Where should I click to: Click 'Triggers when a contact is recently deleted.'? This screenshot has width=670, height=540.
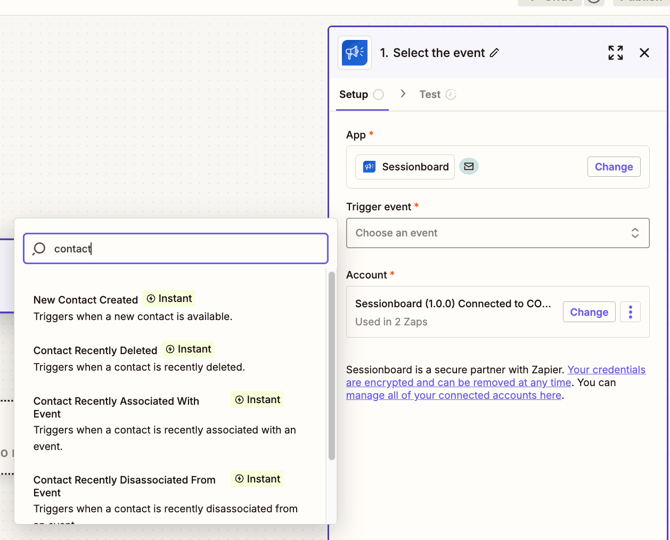pos(139,367)
